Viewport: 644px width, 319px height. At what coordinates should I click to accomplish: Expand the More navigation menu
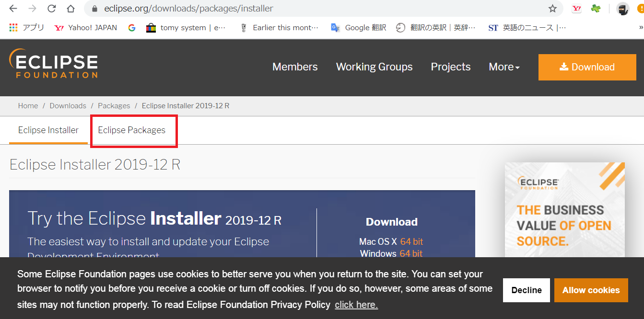[x=503, y=67]
